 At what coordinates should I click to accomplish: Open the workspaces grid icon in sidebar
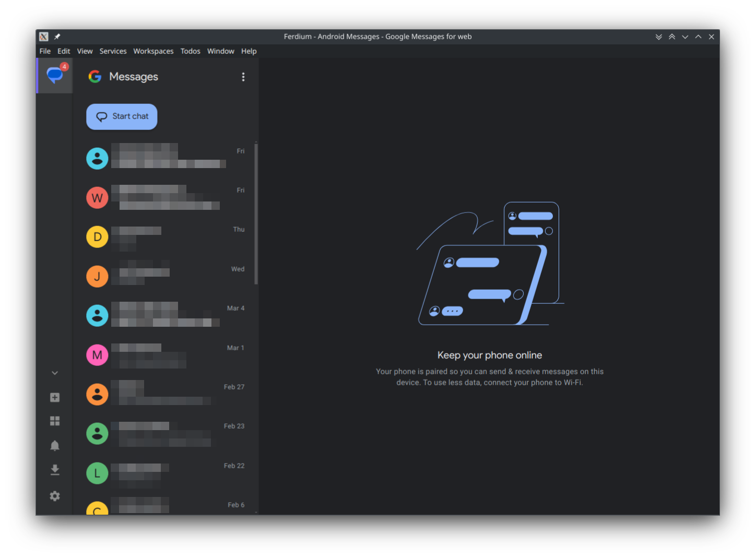coord(55,421)
